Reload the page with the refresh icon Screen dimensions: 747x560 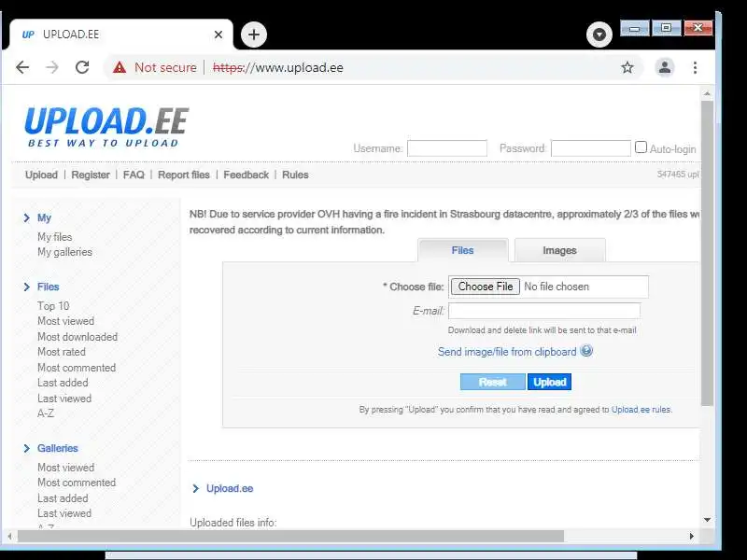(x=82, y=67)
